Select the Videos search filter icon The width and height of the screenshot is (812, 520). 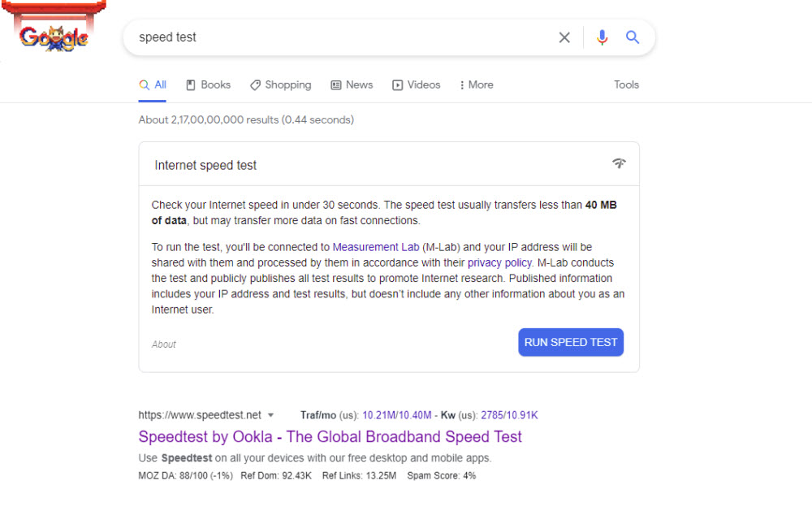click(397, 84)
